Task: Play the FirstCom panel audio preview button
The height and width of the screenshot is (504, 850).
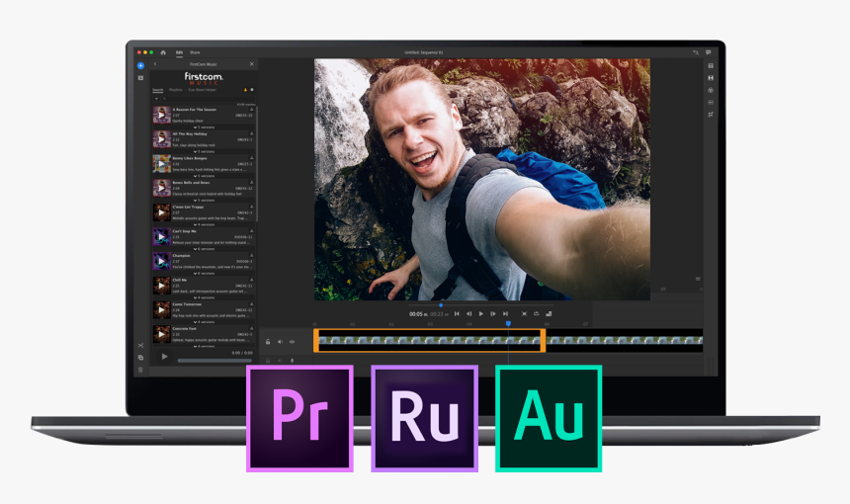Action: [164, 357]
